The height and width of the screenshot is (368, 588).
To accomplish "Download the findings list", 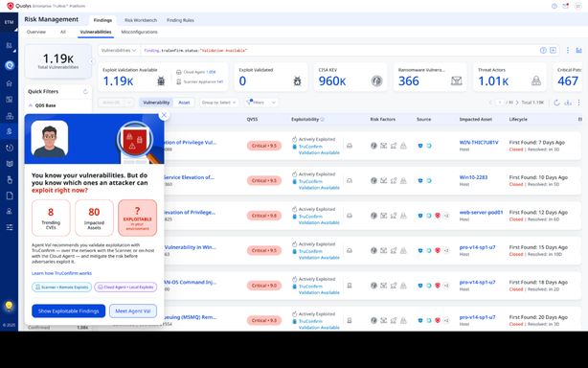I will pos(568,103).
